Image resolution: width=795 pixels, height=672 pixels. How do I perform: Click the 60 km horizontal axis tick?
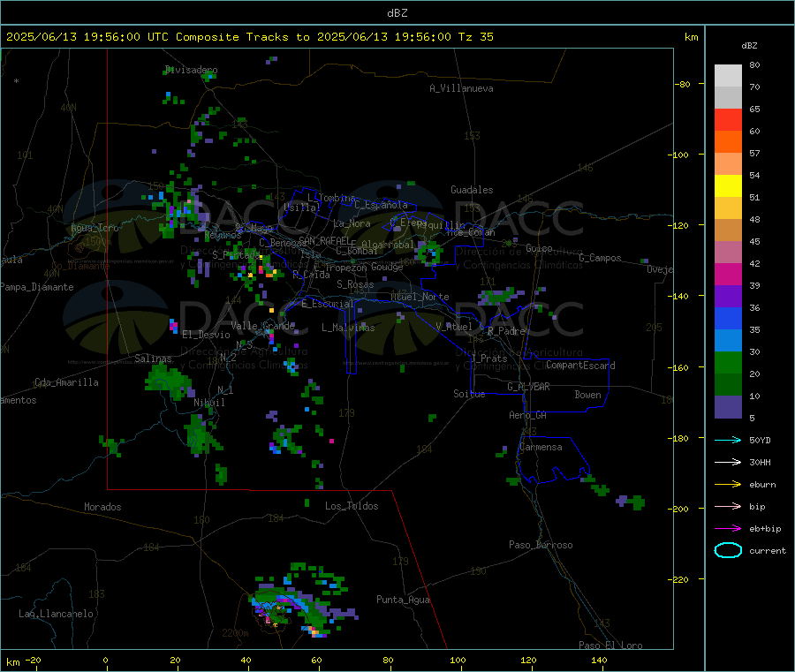tap(317, 661)
